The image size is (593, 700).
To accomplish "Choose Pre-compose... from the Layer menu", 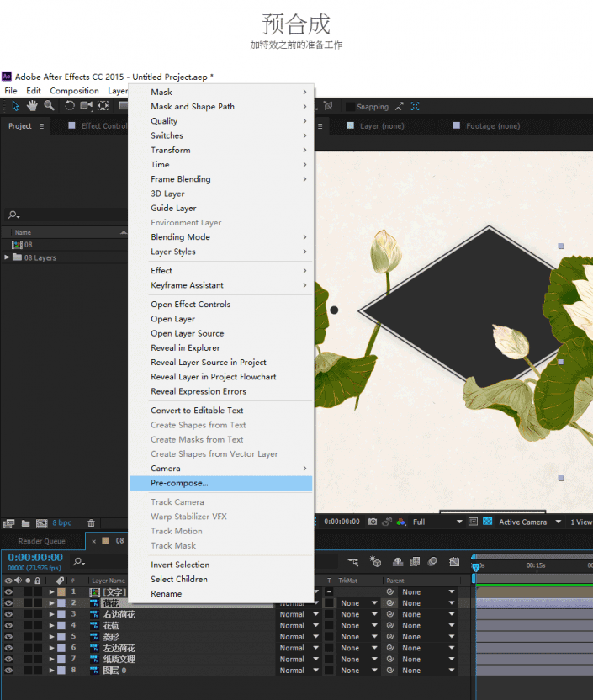I will click(221, 483).
